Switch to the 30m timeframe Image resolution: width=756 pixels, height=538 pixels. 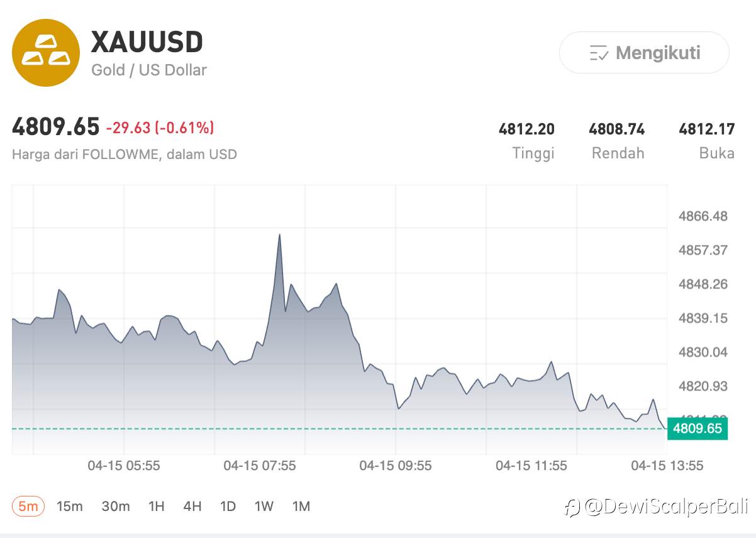coord(116,506)
